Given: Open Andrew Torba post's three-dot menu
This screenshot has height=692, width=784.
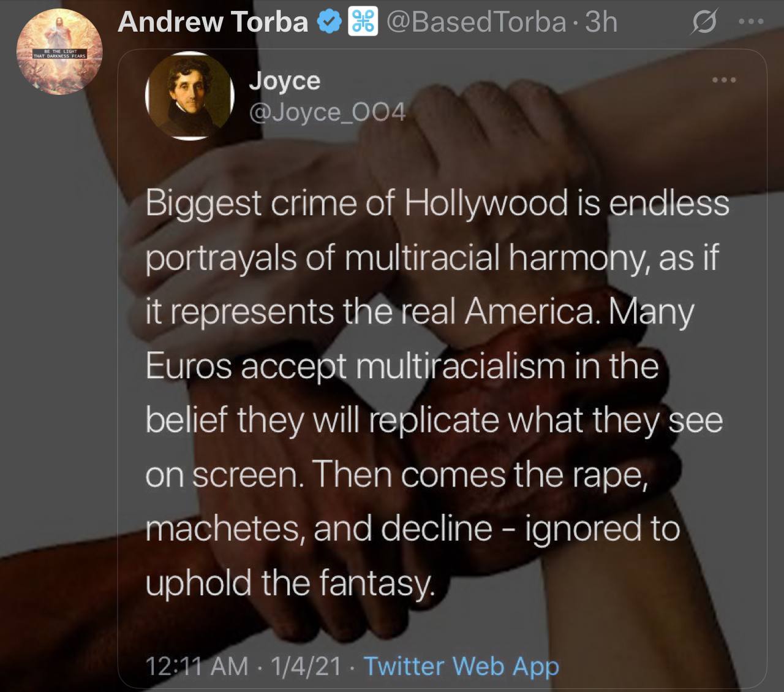Looking at the screenshot, I should 752,22.
